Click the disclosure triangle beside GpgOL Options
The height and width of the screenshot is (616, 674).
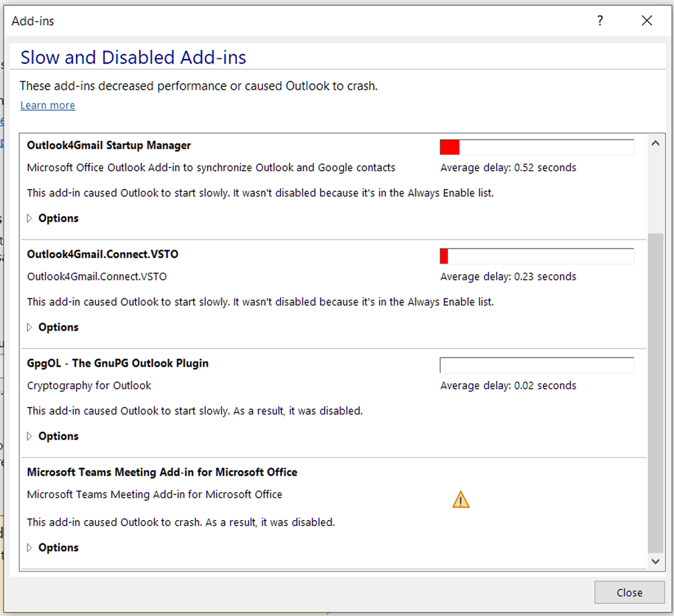pos(29,436)
